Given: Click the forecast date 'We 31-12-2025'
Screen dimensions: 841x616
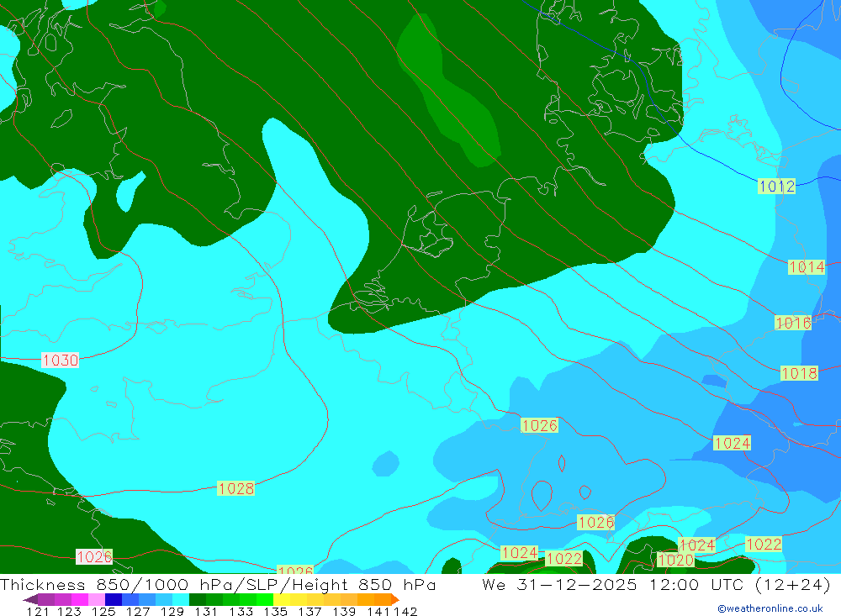Looking at the screenshot, I should click(559, 584).
